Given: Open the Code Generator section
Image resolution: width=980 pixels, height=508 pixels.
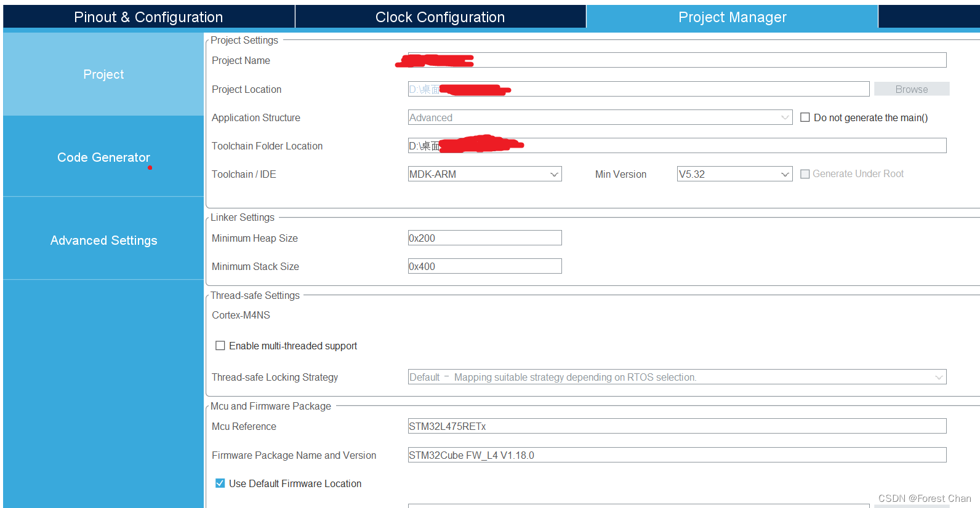Looking at the screenshot, I should 103,157.
